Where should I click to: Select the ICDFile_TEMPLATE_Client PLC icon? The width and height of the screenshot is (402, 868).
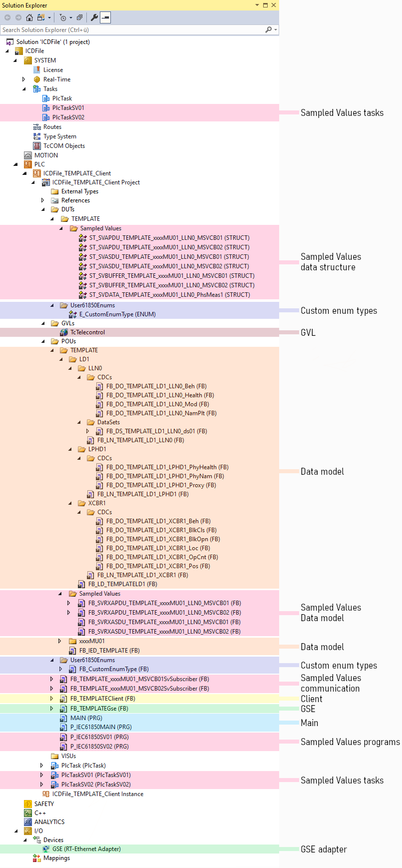[37, 173]
